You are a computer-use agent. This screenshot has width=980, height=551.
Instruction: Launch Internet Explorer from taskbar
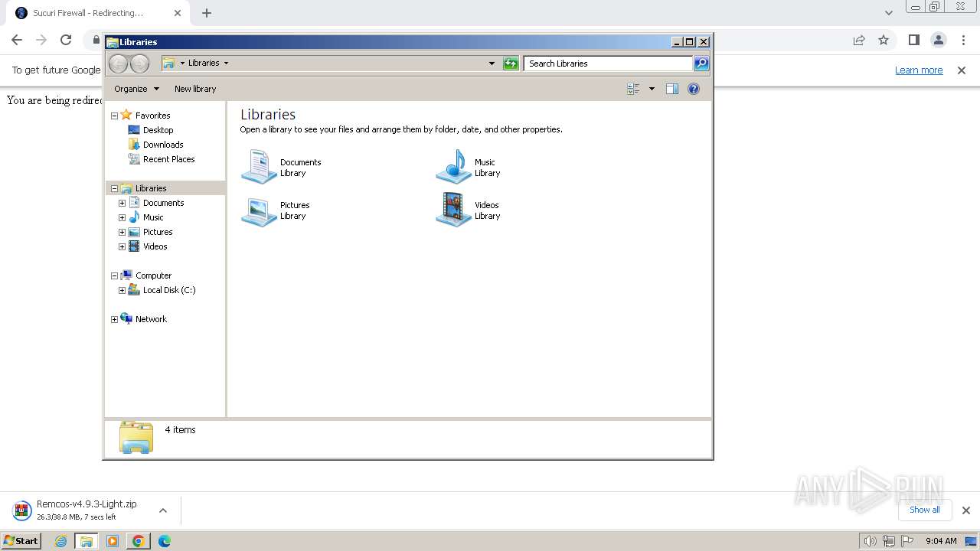[x=60, y=541]
